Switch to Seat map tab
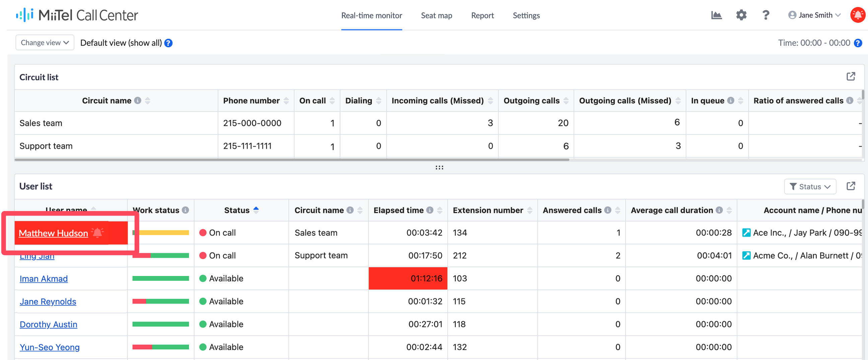 (x=436, y=15)
